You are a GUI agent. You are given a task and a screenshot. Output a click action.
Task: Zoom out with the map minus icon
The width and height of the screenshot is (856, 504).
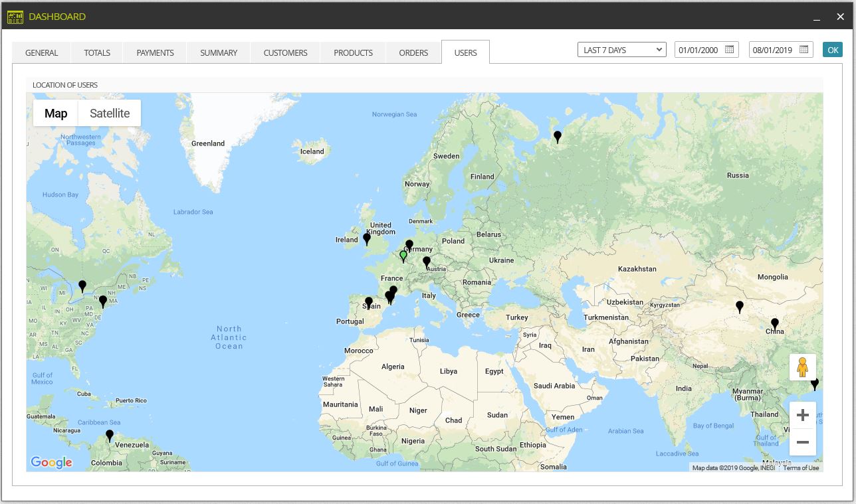(x=802, y=442)
